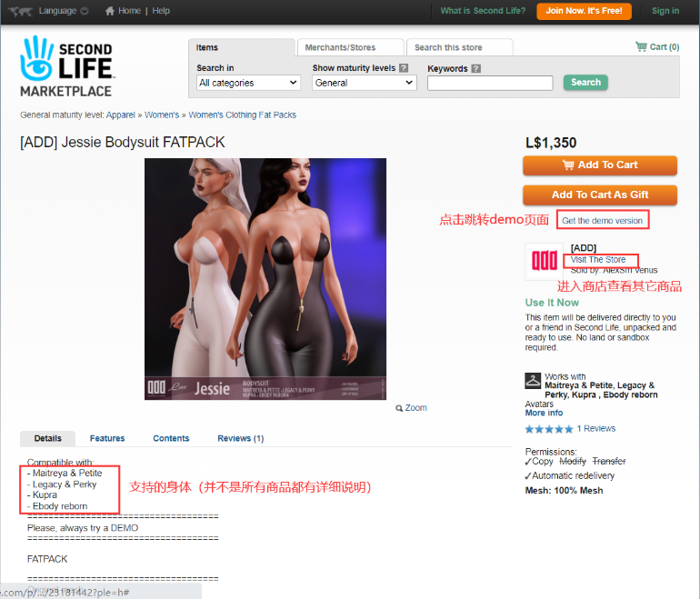Open All categories dropdown

248,83
